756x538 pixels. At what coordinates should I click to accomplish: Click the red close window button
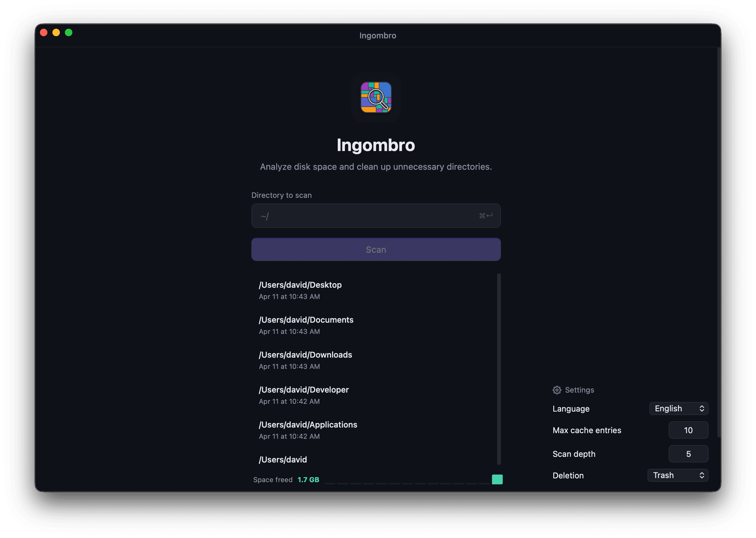coord(44,32)
